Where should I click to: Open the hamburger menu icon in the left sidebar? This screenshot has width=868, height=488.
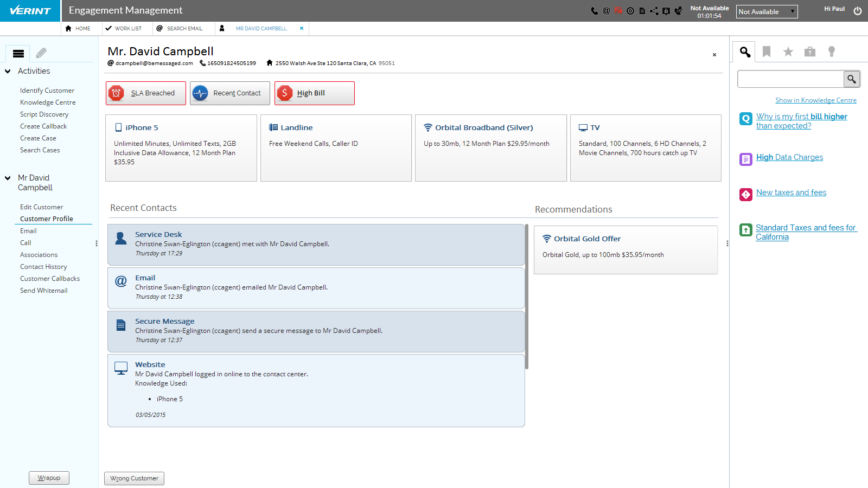point(18,53)
